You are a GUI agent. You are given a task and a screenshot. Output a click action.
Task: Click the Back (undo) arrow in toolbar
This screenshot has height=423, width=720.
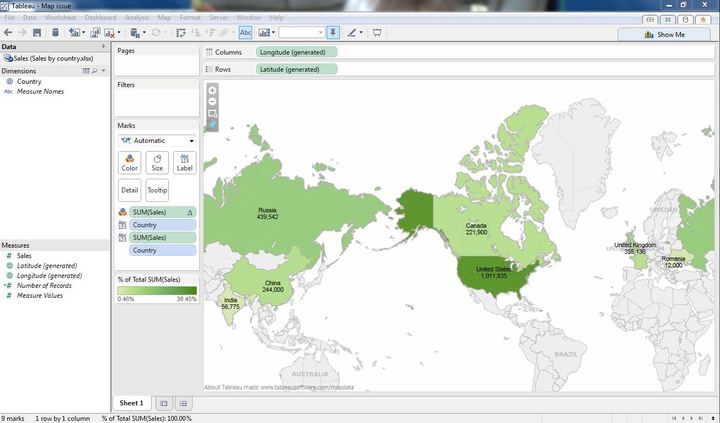point(8,33)
